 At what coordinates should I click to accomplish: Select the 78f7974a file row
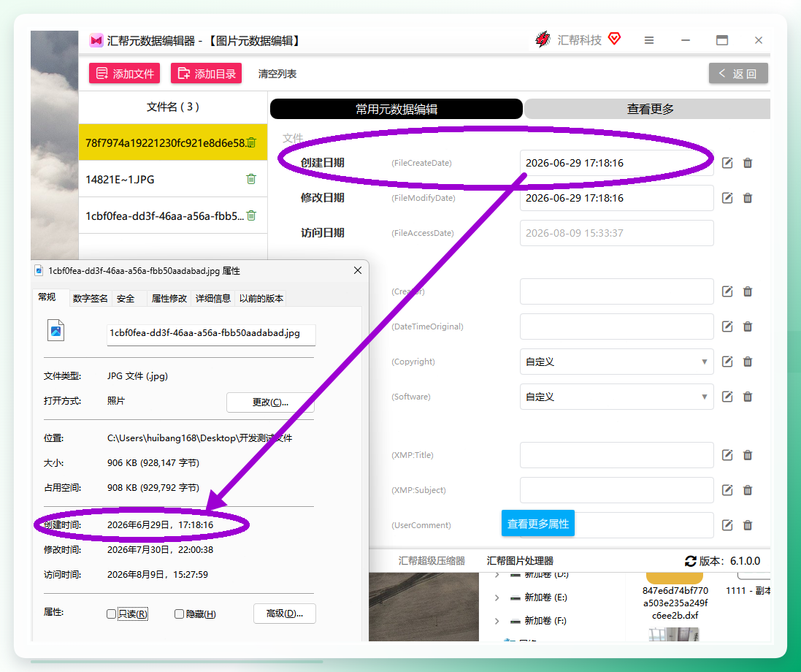[173, 142]
